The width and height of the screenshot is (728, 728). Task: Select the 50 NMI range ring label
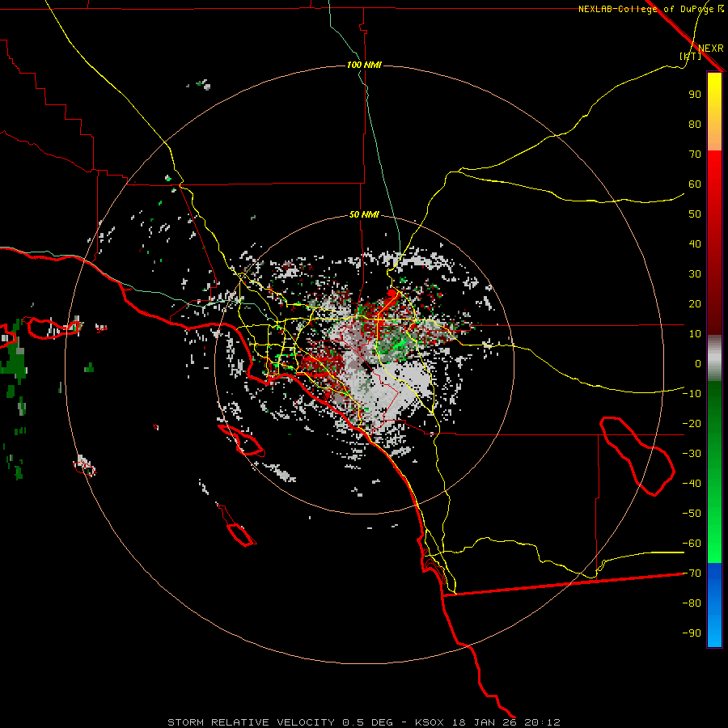point(364,214)
